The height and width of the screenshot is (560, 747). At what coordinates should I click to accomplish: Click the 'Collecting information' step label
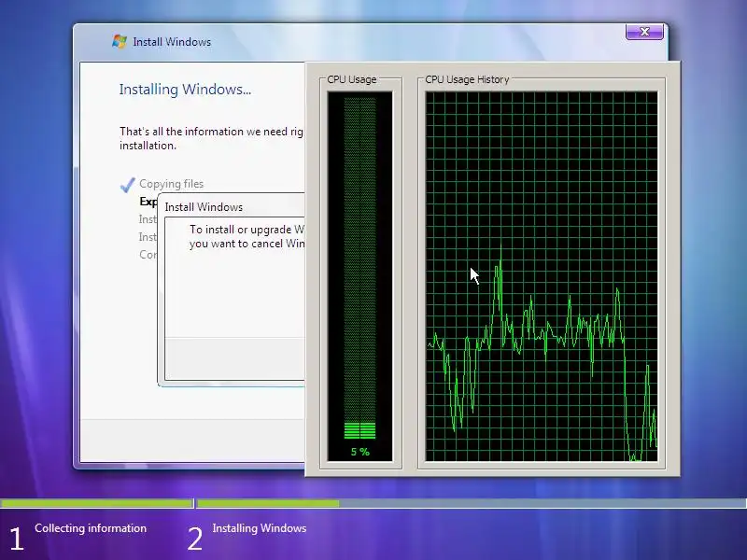(x=91, y=528)
